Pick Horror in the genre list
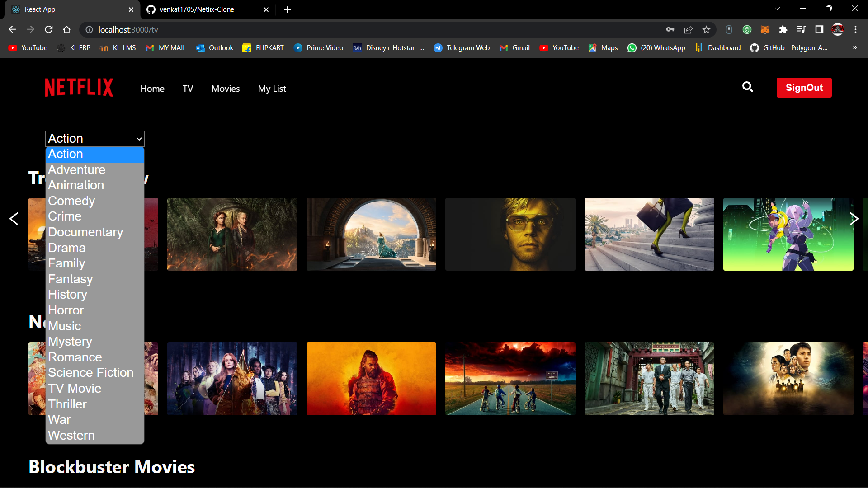Viewport: 868px width, 488px height. [95, 310]
